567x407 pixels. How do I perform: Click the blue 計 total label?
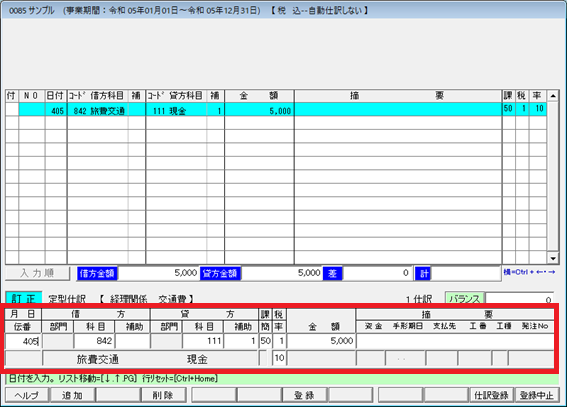tap(423, 273)
